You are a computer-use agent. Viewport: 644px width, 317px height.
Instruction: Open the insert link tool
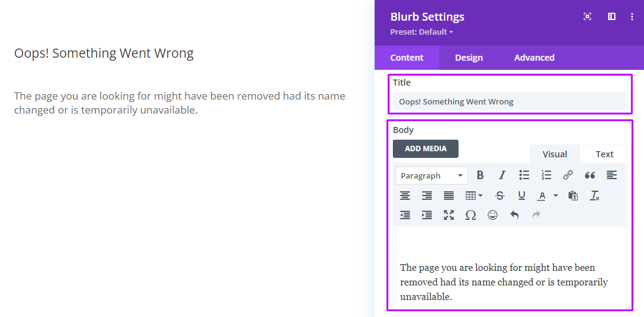567,176
